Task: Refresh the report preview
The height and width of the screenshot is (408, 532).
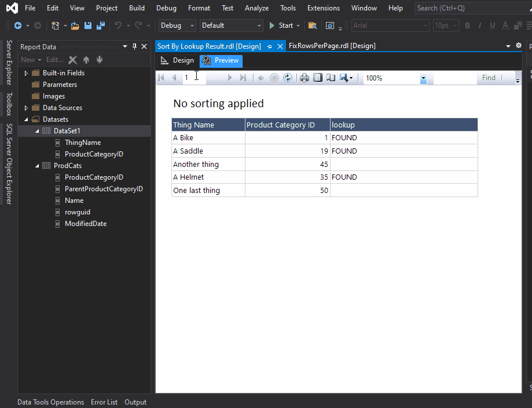Action: (288, 77)
